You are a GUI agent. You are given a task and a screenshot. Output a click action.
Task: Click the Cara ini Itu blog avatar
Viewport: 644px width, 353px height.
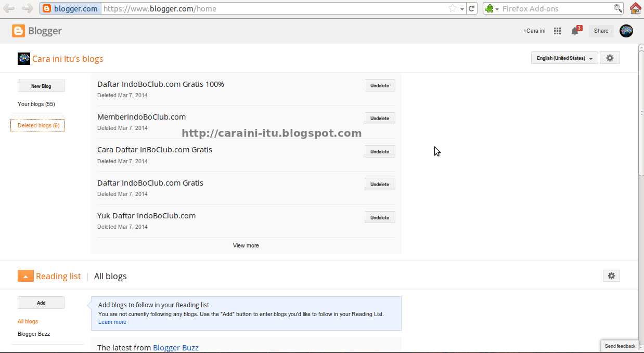point(24,58)
